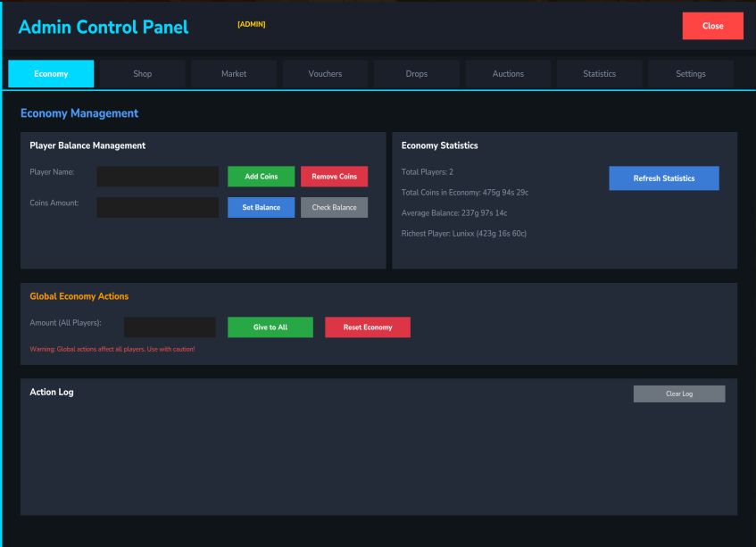The image size is (756, 547).
Task: Go to the Vouchers tab
Action: (x=325, y=74)
